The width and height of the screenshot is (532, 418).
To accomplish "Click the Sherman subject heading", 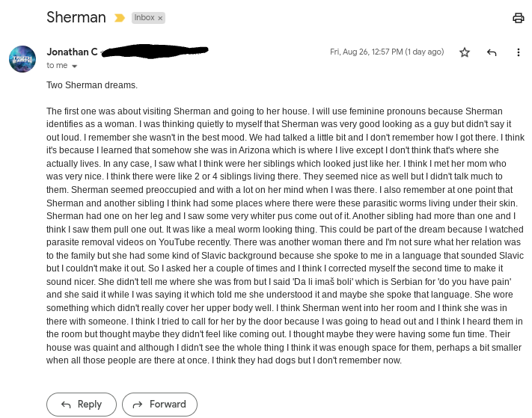I will coord(76,17).
